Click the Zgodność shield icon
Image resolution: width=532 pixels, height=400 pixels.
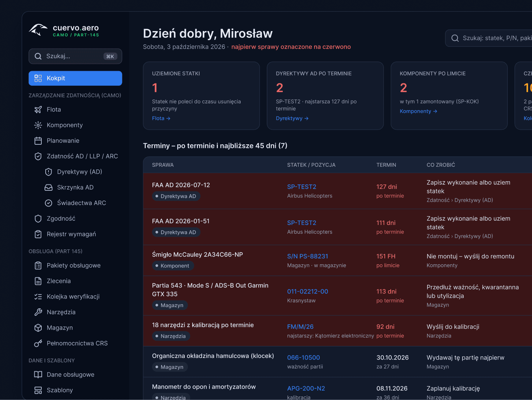pyautogui.click(x=38, y=219)
